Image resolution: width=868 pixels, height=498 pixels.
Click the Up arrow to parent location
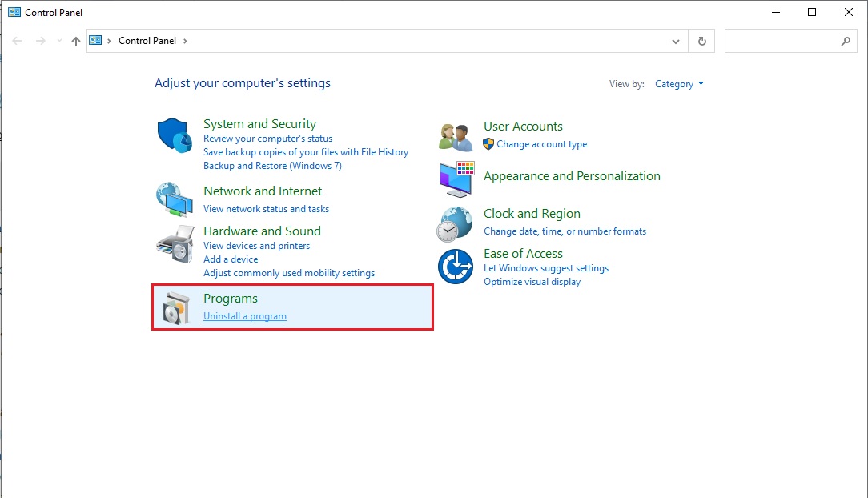coord(76,41)
